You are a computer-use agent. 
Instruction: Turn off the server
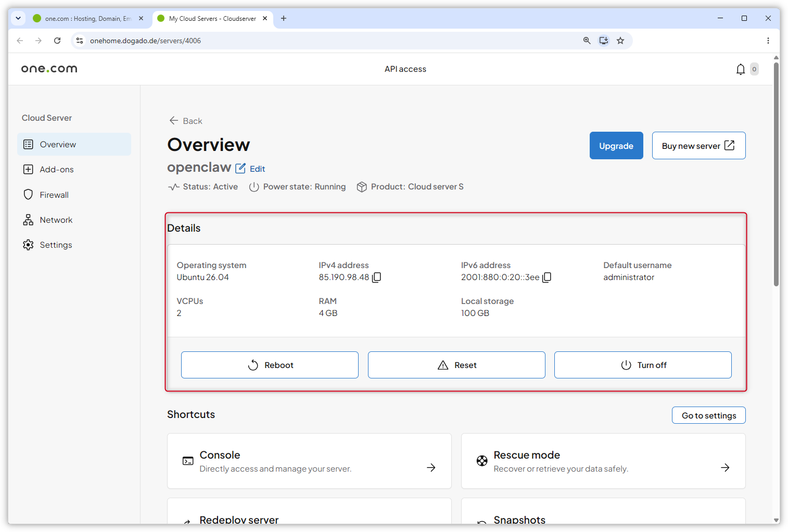pos(643,365)
